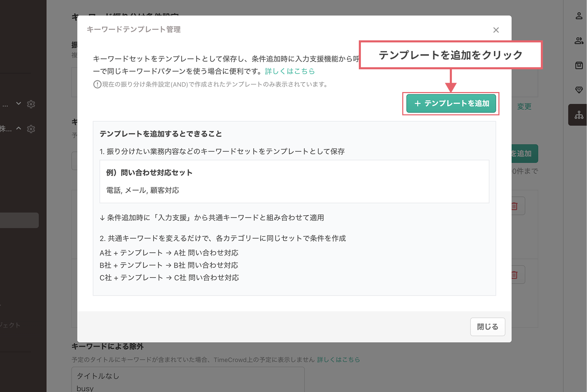Click the テンプレートを追加 button

[451, 103]
